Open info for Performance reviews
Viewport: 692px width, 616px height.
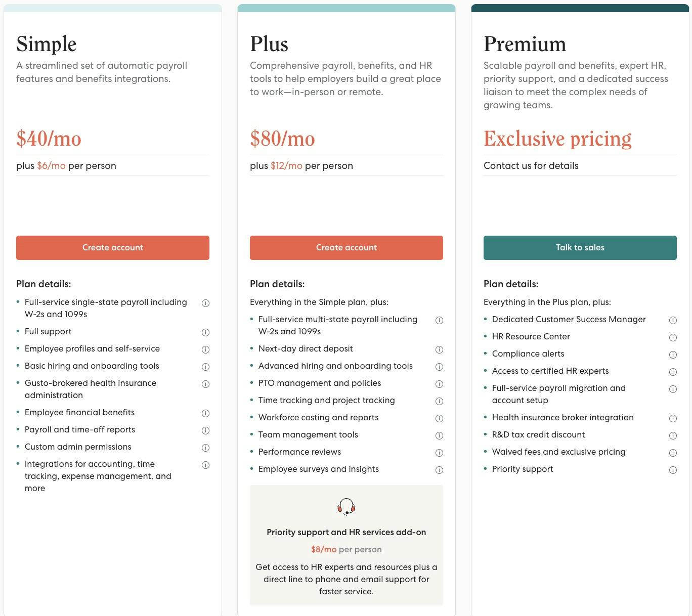439,453
